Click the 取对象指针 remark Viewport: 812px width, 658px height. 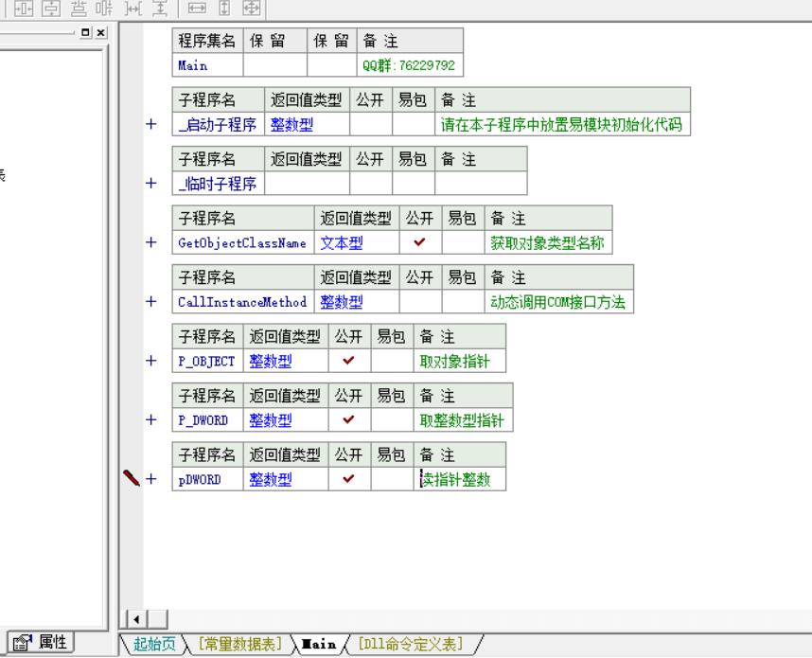coord(459,361)
